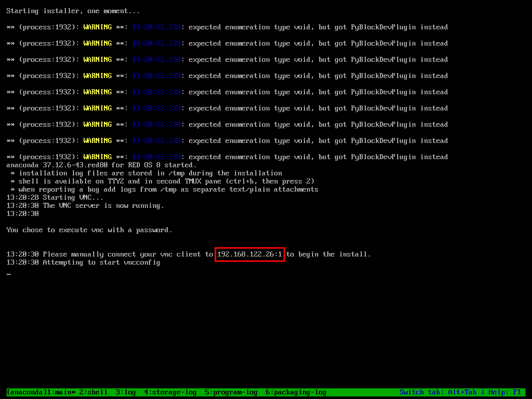
Task: Open the 3:log tab in status bar
Action: pos(126,392)
